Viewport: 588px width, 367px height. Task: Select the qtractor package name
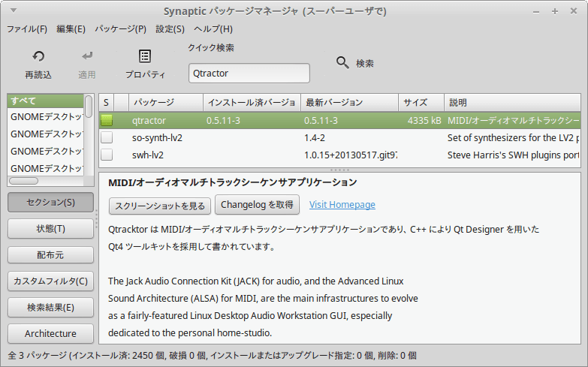click(149, 120)
